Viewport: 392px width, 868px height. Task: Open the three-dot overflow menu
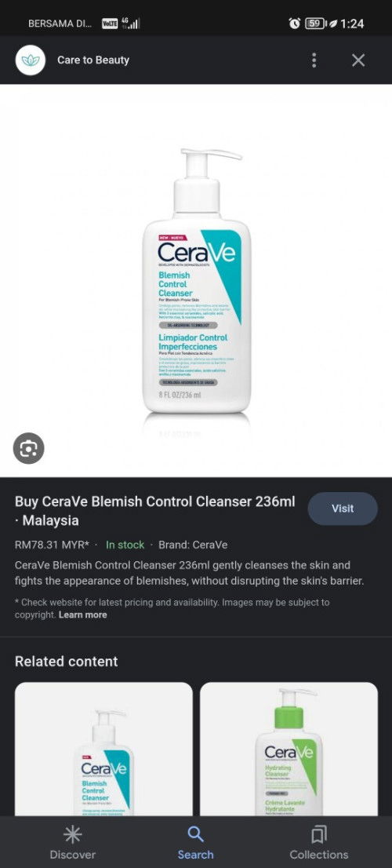(x=314, y=60)
